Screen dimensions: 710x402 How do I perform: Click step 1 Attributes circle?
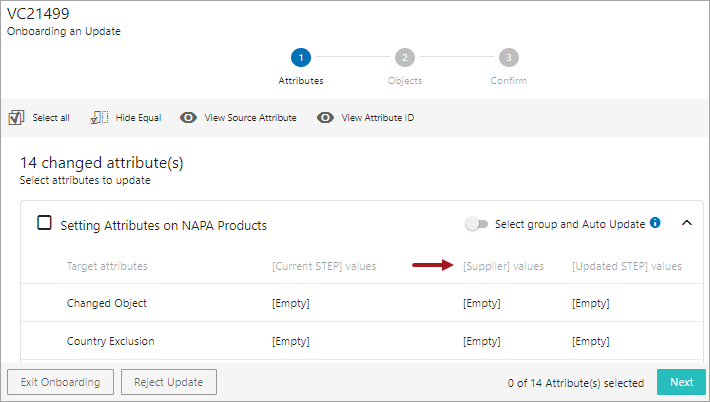point(301,57)
